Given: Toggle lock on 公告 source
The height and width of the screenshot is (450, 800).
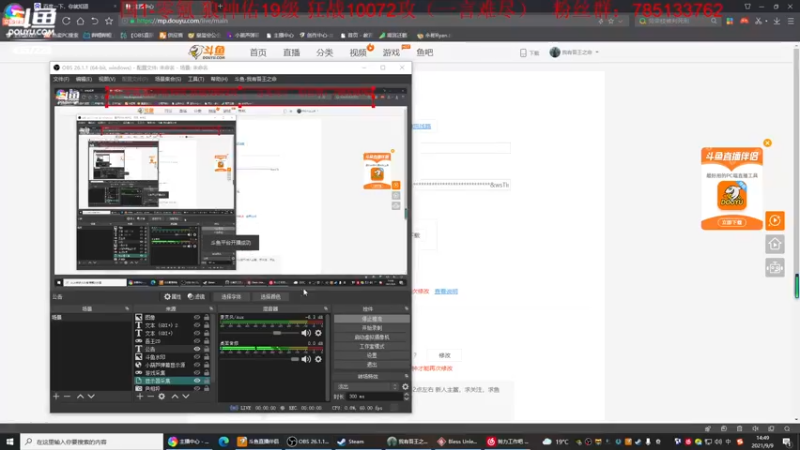Looking at the screenshot, I should (207, 349).
